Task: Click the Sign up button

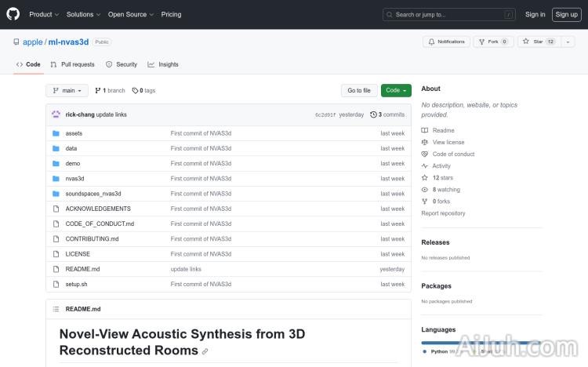Action: coord(565,14)
